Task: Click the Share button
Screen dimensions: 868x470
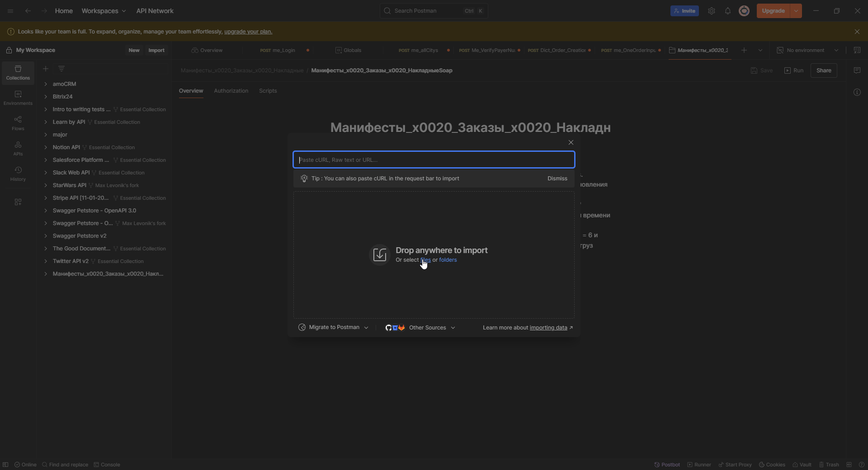Action: [824, 70]
